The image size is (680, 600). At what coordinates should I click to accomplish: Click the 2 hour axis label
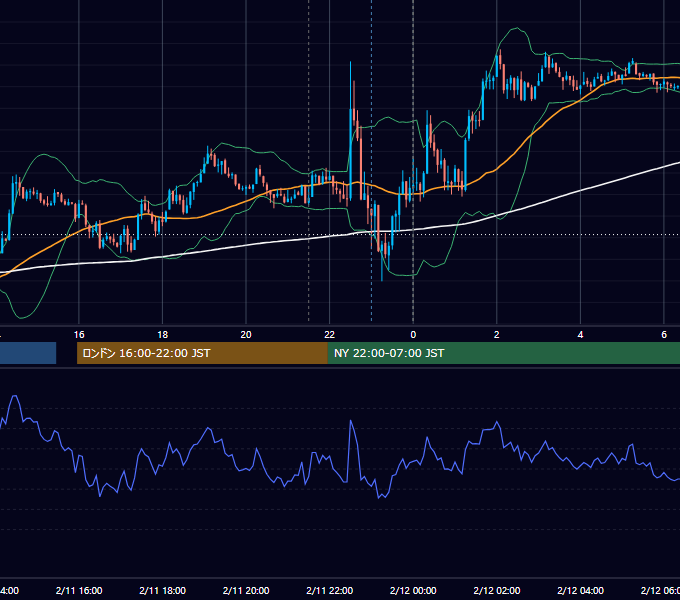(497, 335)
